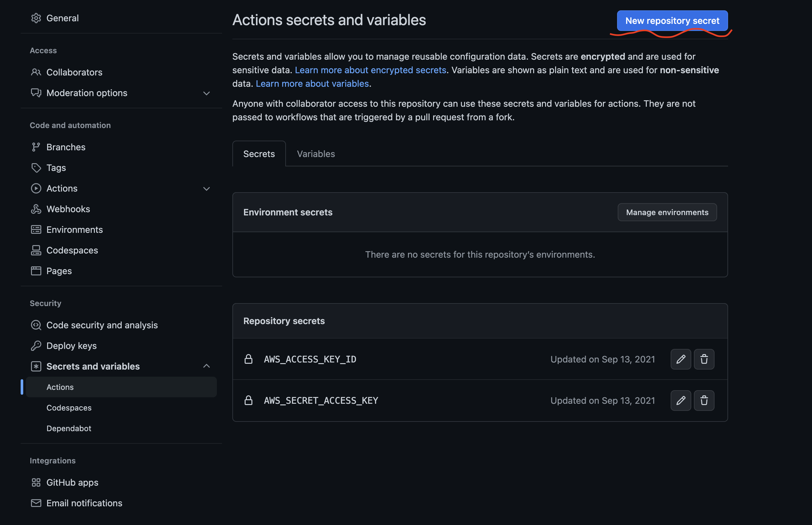Click the edit pencil icon for AWS_ACCESS_KEY_ID

click(681, 359)
